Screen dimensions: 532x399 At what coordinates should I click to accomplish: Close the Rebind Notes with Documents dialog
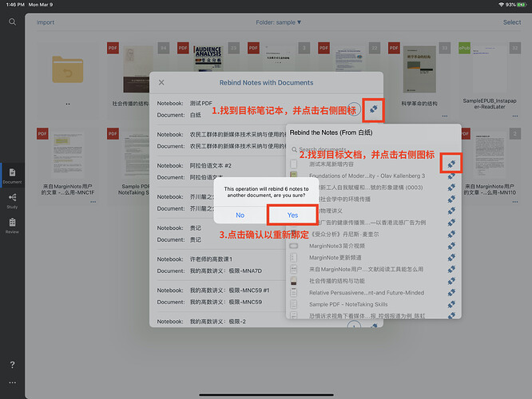(161, 82)
